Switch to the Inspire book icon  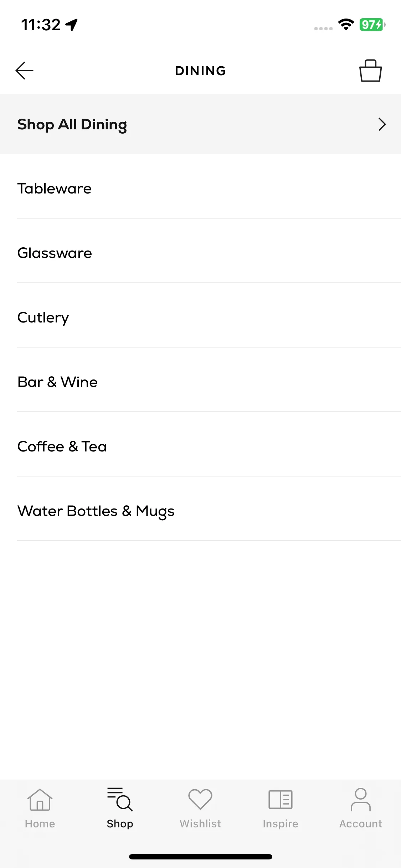pos(281,800)
